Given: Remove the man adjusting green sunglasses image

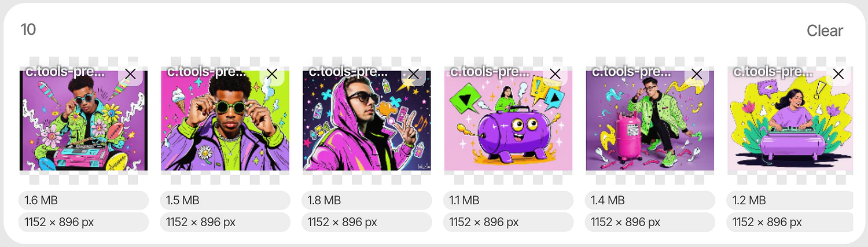Looking at the screenshot, I should click(x=272, y=74).
